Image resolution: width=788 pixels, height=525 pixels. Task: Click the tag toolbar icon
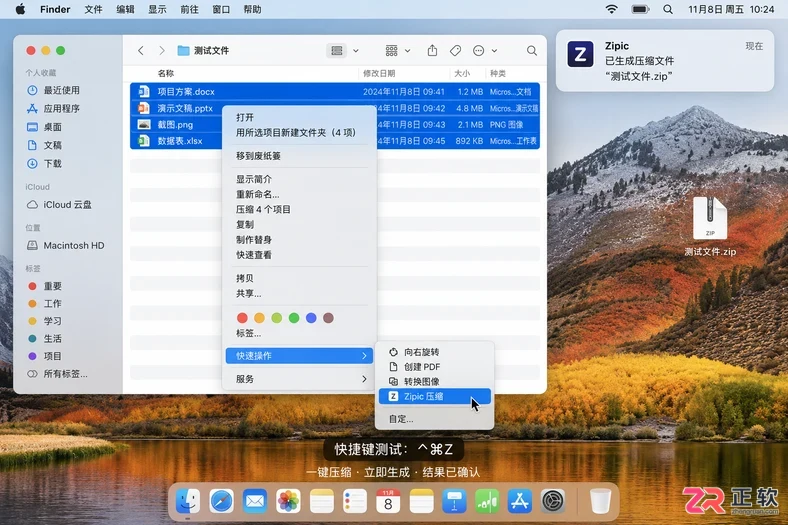pyautogui.click(x=455, y=50)
